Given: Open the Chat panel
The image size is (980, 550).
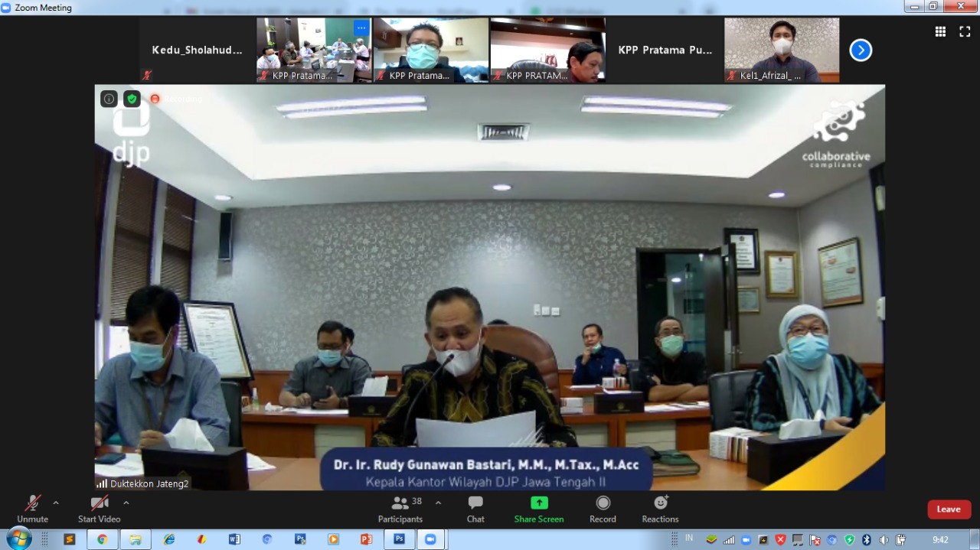Looking at the screenshot, I should point(475,509).
